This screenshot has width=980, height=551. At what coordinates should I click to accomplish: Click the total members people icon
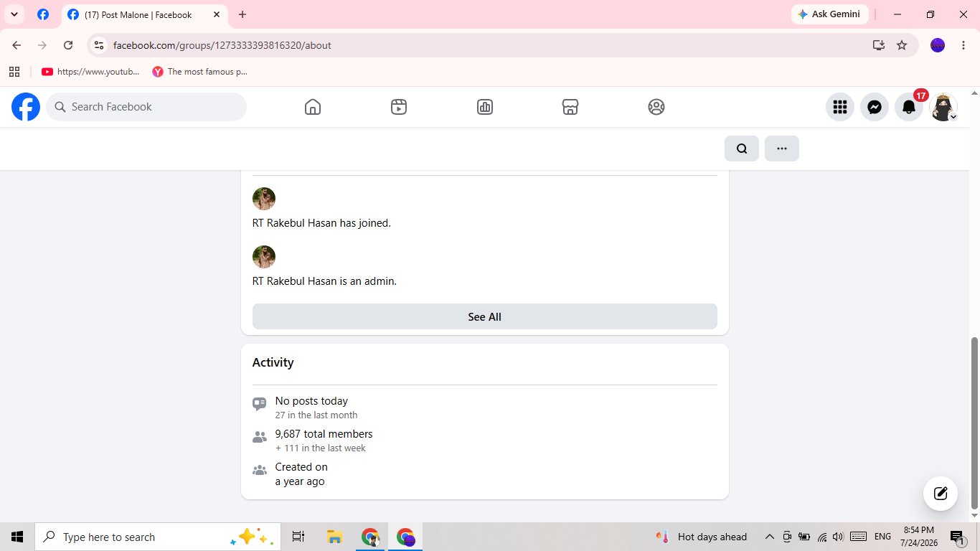click(260, 437)
